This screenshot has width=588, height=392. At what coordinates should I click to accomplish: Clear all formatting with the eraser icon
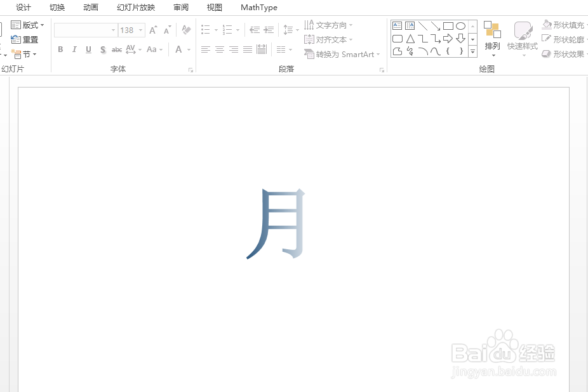(x=185, y=29)
